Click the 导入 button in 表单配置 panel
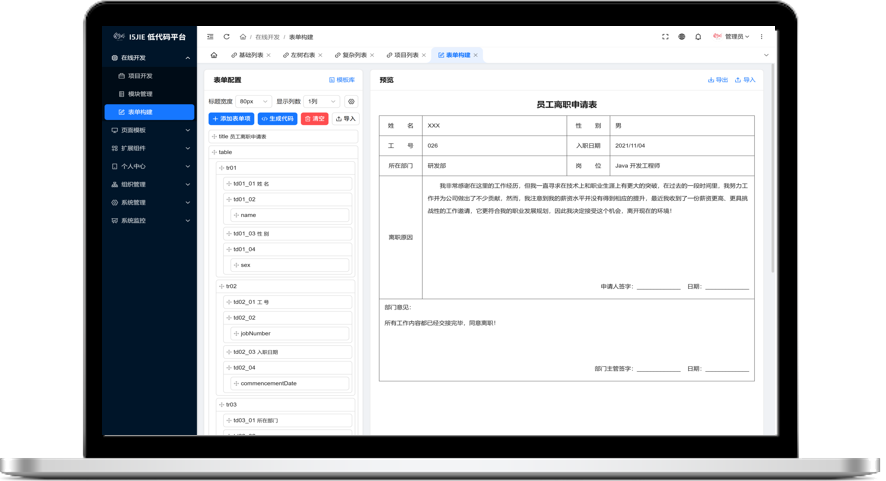Viewport: 886px width, 481px height. [346, 119]
